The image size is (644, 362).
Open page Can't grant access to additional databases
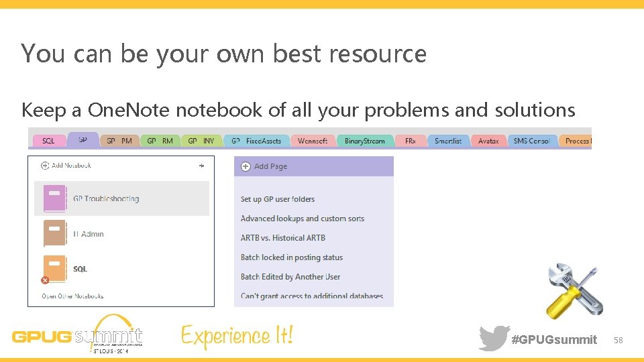(312, 296)
